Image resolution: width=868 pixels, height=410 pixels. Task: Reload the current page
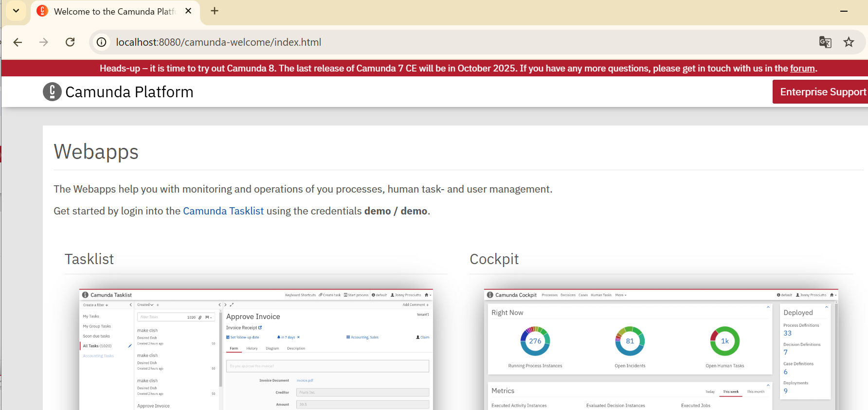[x=70, y=42]
